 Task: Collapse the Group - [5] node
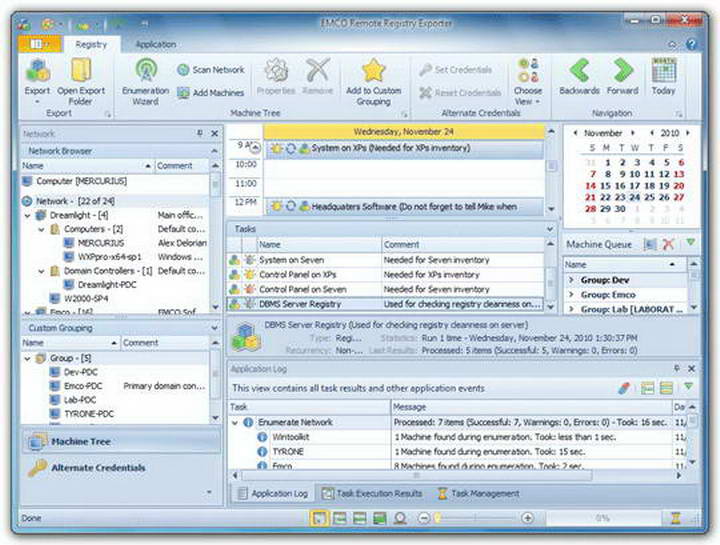click(x=28, y=359)
